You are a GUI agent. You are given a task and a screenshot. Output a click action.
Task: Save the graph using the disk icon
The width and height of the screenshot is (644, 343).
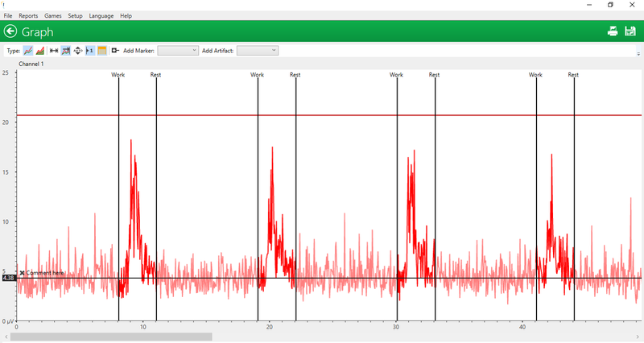pyautogui.click(x=630, y=31)
